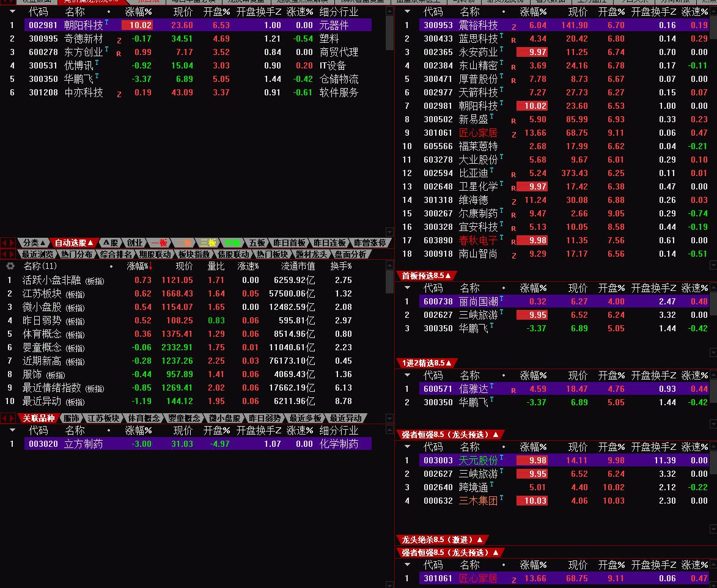
Task: Click the Z marker beside 维海德
Action: (x=514, y=202)
